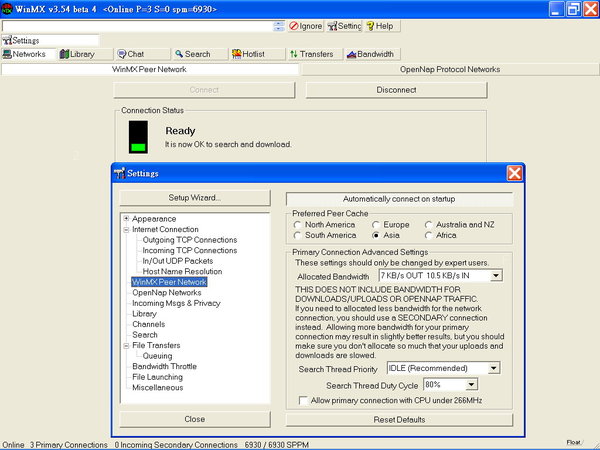The height and width of the screenshot is (450, 600).
Task: Click the Chat bubble icon
Action: point(122,54)
